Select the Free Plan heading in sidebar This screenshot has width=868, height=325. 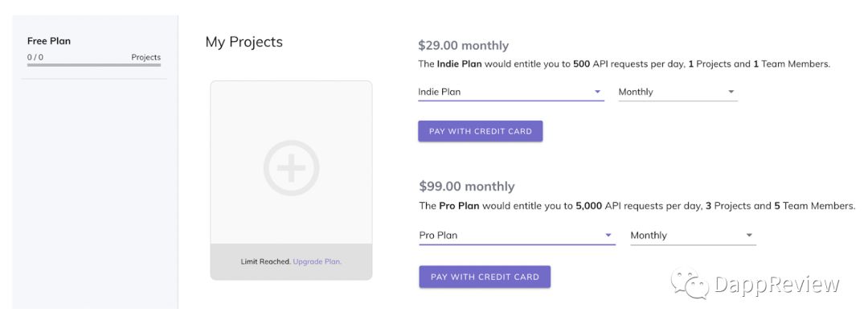[x=49, y=41]
